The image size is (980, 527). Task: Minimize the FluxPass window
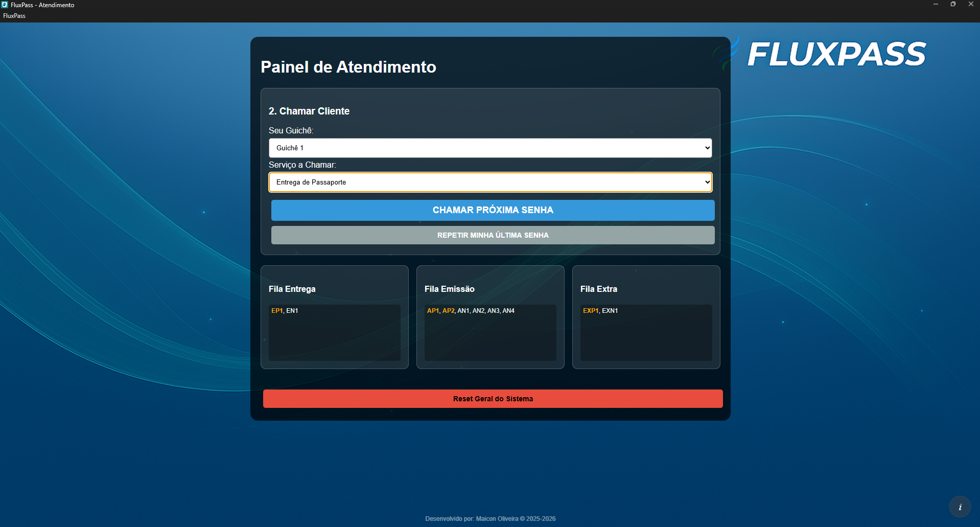[936, 4]
